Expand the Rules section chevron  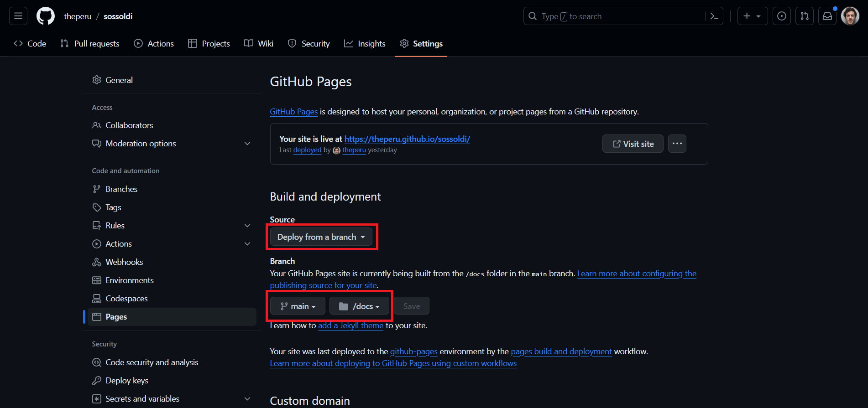pyautogui.click(x=247, y=225)
